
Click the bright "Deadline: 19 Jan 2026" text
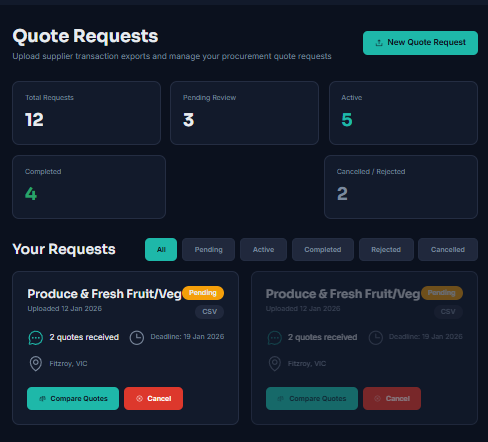point(187,337)
